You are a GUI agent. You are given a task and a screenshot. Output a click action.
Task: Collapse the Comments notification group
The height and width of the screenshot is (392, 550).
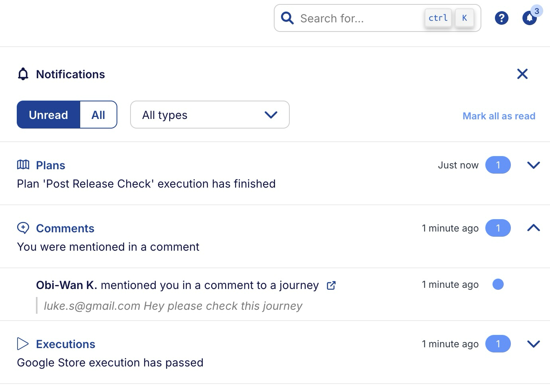(x=534, y=228)
